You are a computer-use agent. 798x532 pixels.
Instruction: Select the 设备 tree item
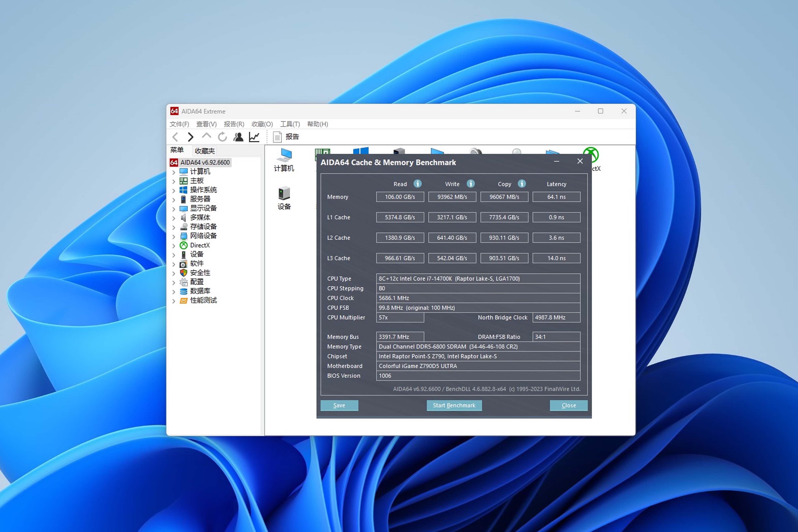[x=196, y=254]
